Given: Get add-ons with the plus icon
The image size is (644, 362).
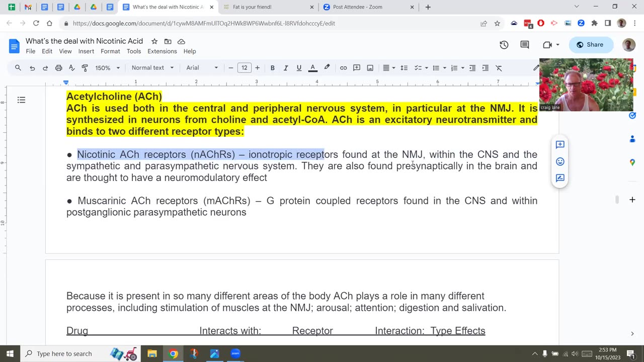Looking at the screenshot, I should point(632,200).
